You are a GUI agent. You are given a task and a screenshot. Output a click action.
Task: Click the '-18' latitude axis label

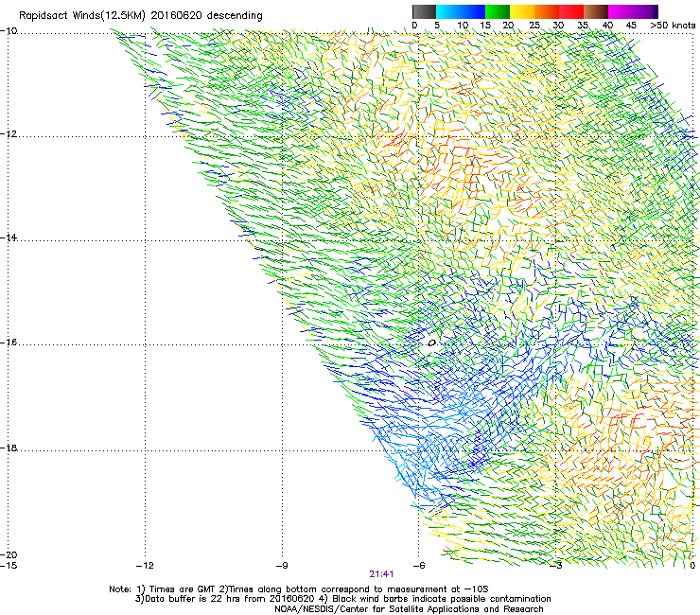pyautogui.click(x=9, y=448)
